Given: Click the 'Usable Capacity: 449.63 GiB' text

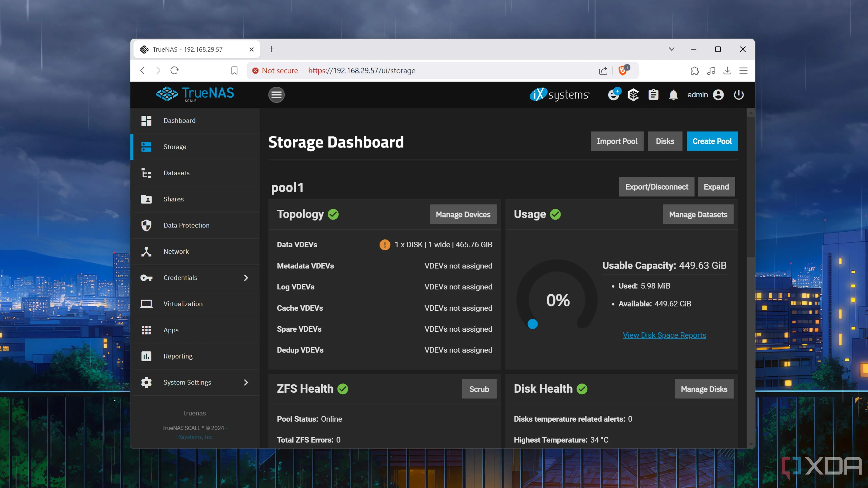Looking at the screenshot, I should tap(664, 266).
